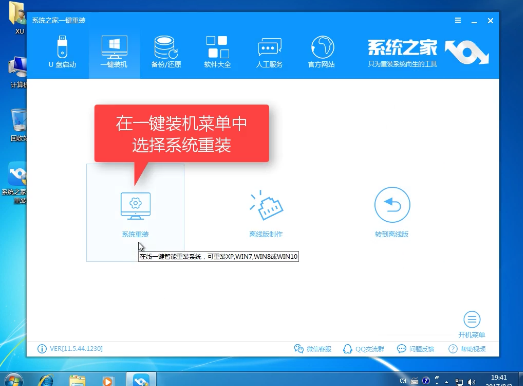This screenshot has height=386, width=523.
Task: Open the 备份/还原 tab
Action: 166,52
